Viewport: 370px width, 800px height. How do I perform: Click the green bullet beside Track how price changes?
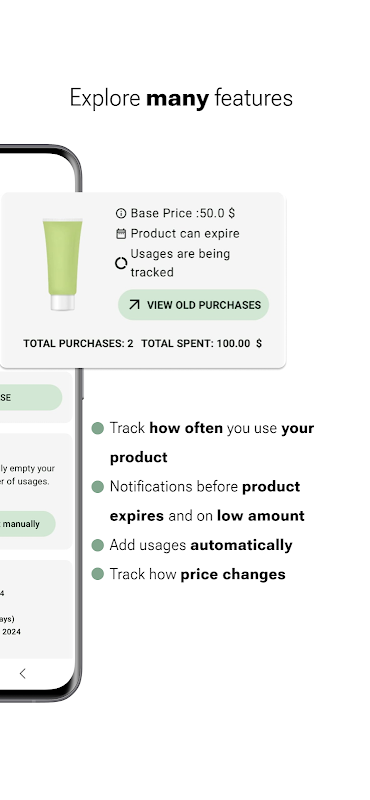[97, 574]
